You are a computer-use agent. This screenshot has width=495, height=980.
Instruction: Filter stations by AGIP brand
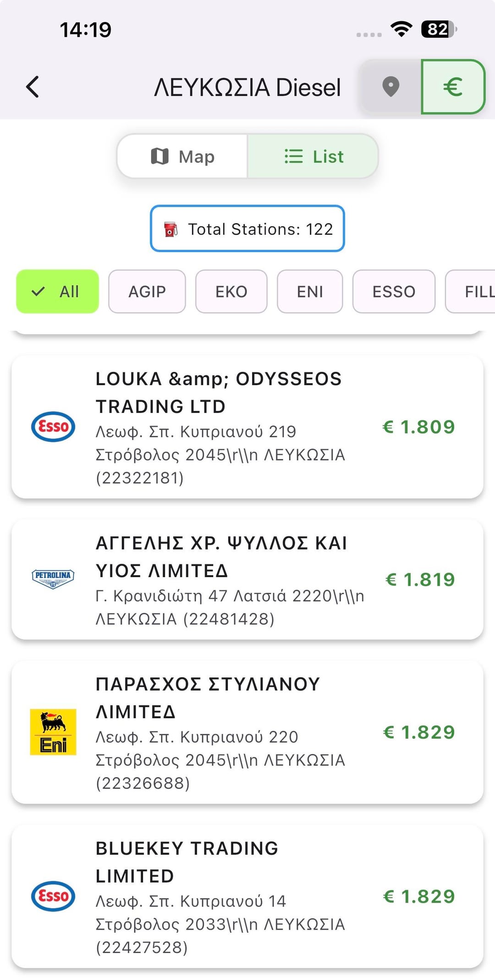click(147, 292)
